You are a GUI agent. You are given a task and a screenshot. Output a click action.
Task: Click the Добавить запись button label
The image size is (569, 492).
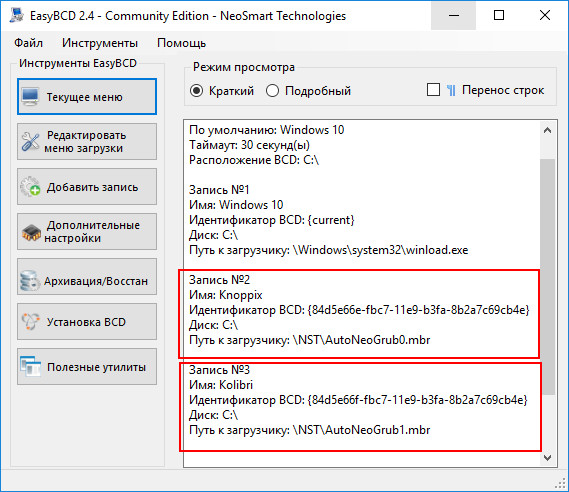point(93,187)
